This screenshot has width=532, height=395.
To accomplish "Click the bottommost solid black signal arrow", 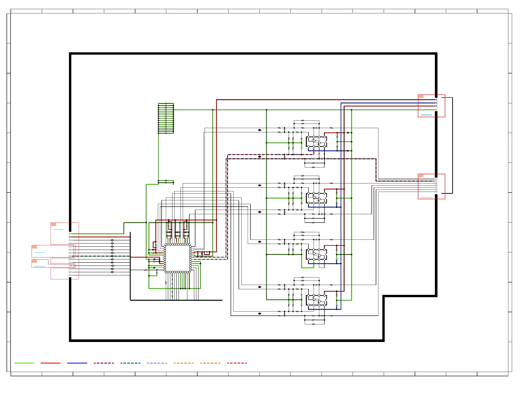I will [x=260, y=313].
